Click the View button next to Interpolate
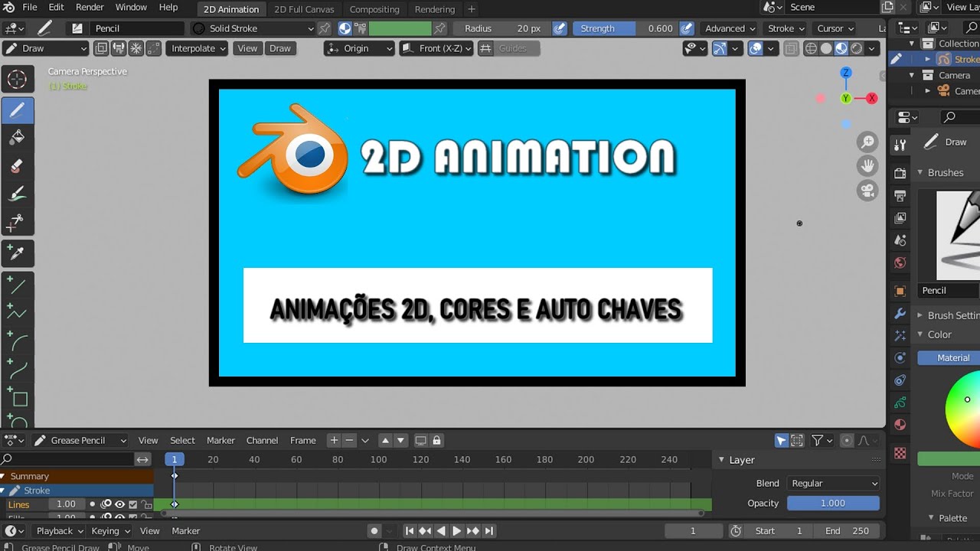The height and width of the screenshot is (551, 980). [x=247, y=48]
